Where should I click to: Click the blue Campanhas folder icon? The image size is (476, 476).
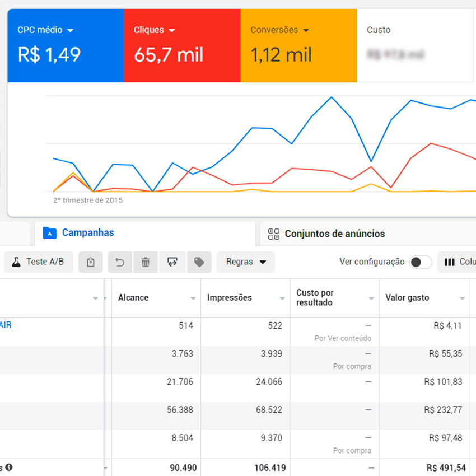pos(50,233)
